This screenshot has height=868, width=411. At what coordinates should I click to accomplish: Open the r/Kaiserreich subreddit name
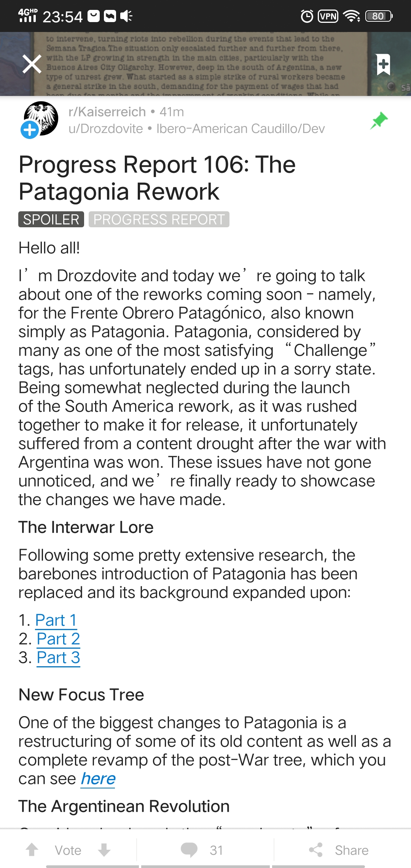[107, 112]
